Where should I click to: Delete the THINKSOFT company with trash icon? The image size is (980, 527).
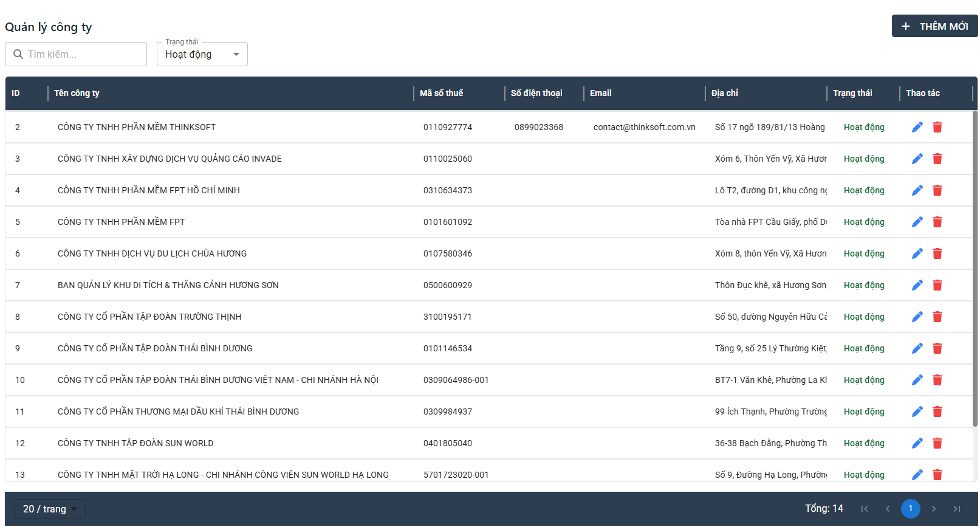[x=937, y=127]
